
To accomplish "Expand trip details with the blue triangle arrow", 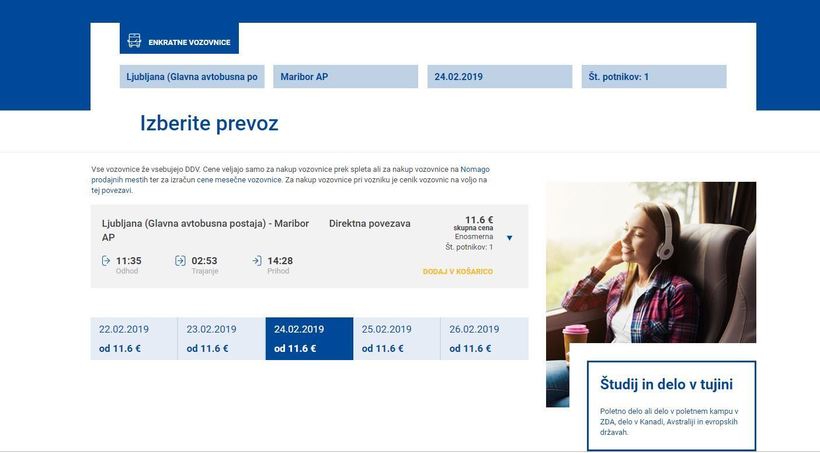I will pos(509,238).
